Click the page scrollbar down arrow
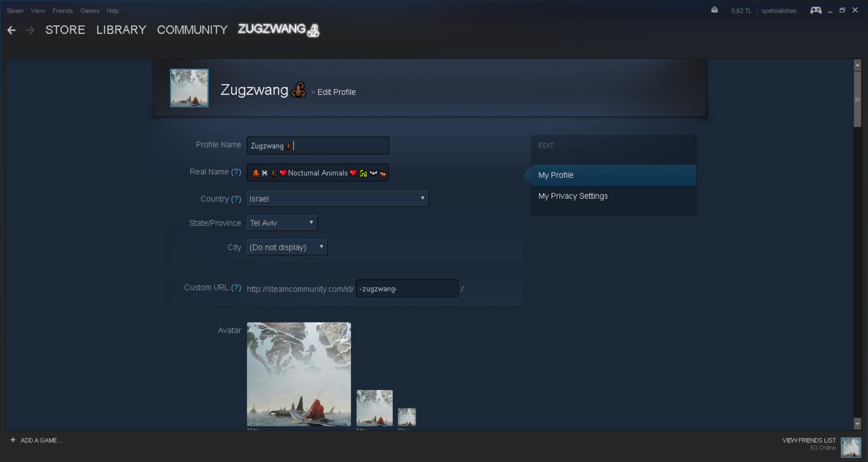The height and width of the screenshot is (462, 868). [x=857, y=424]
